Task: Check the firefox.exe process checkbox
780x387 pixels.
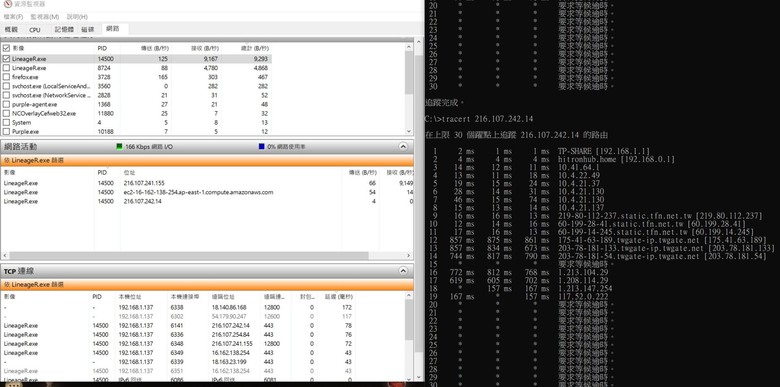Action: tap(6, 77)
